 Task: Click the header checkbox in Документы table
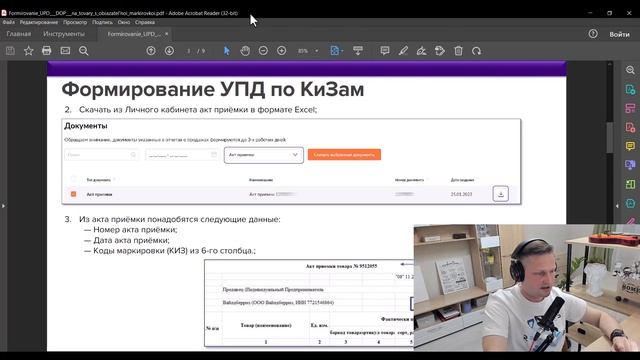tap(73, 179)
